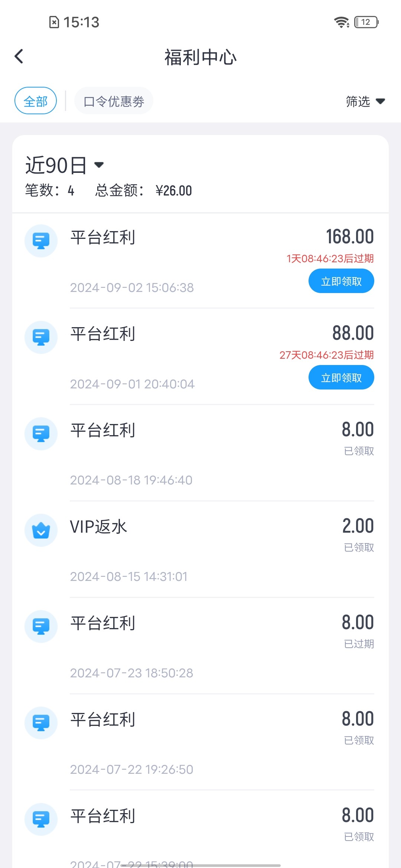Viewport: 401px width, 868px height.
Task: Tap the Wi-Fi status icon
Action: tap(341, 22)
